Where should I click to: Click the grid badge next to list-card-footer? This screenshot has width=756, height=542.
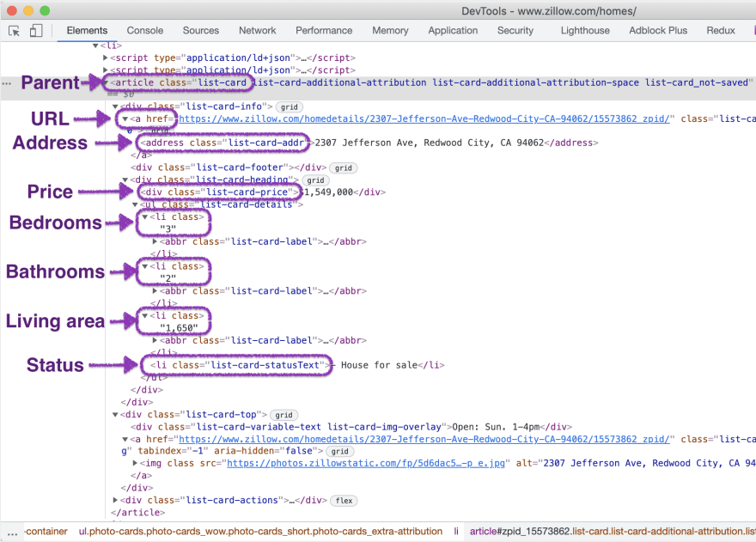344,167
